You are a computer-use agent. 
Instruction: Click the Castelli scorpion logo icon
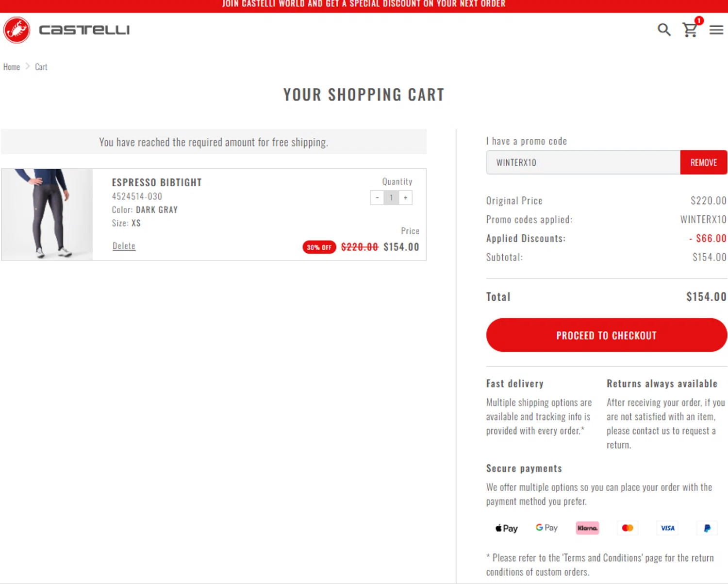17,30
